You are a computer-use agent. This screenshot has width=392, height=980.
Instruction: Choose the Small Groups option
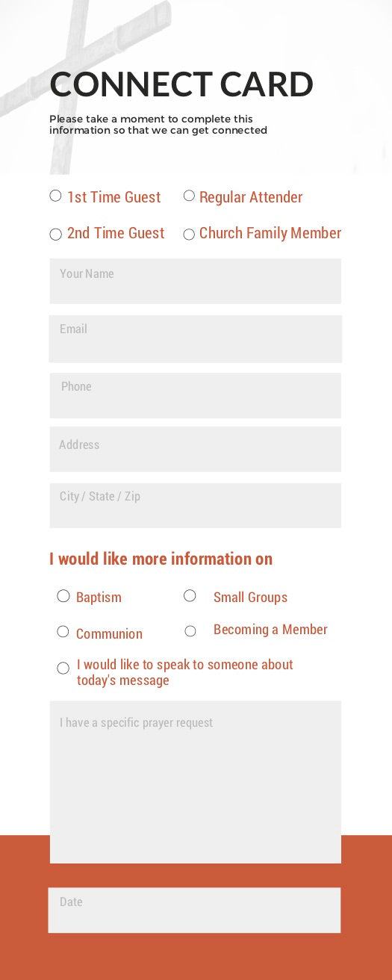point(190,595)
